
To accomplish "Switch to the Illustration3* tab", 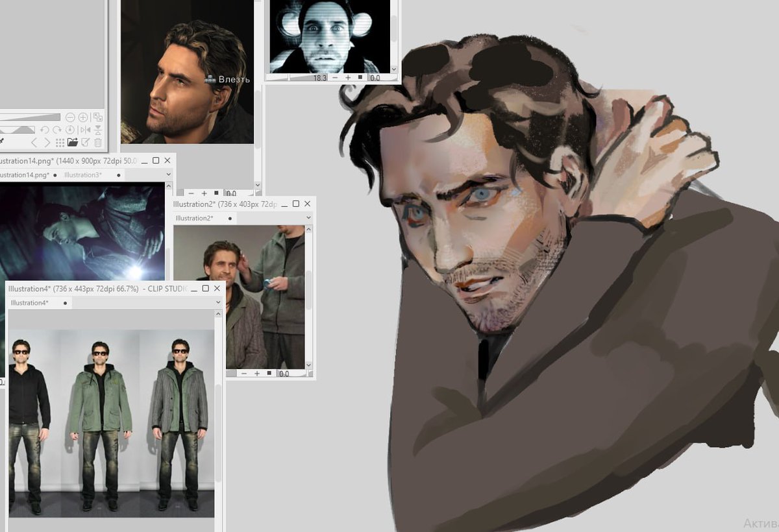I will 83,175.
